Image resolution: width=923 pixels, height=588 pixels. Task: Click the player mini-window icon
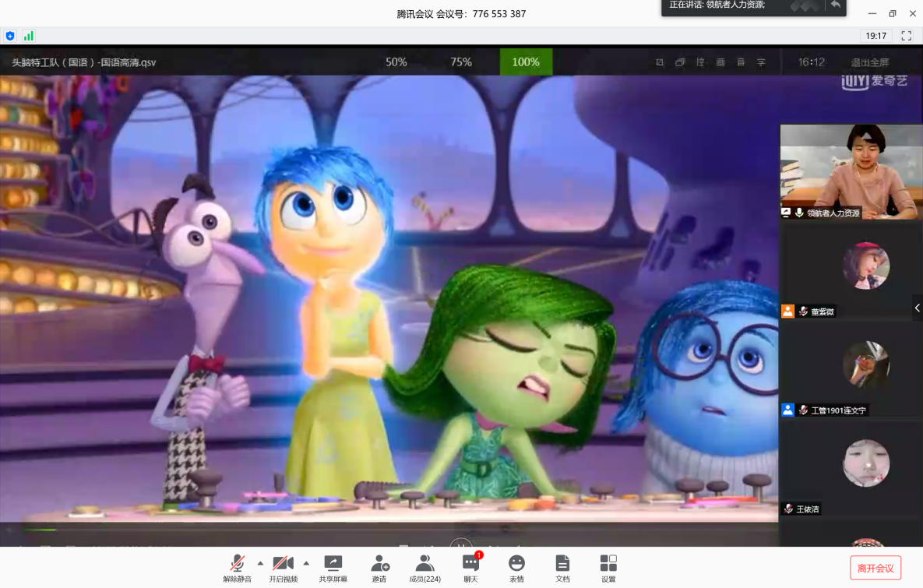click(x=680, y=62)
